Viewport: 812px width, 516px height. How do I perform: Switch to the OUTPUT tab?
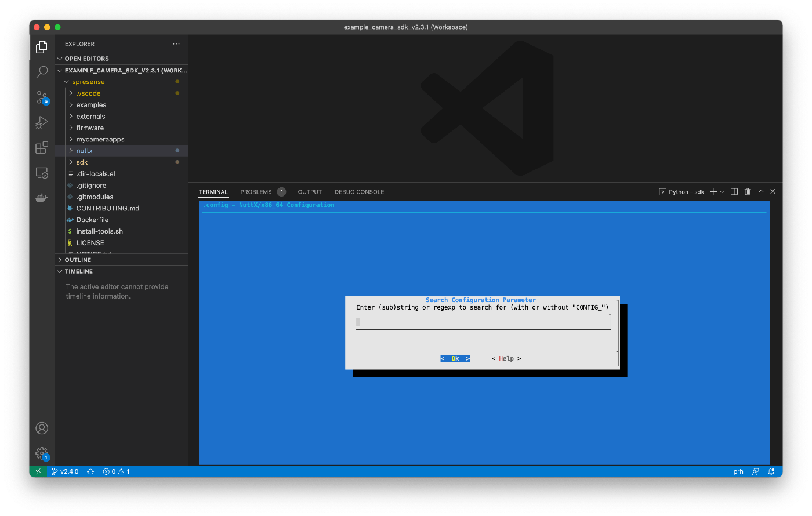pyautogui.click(x=310, y=192)
